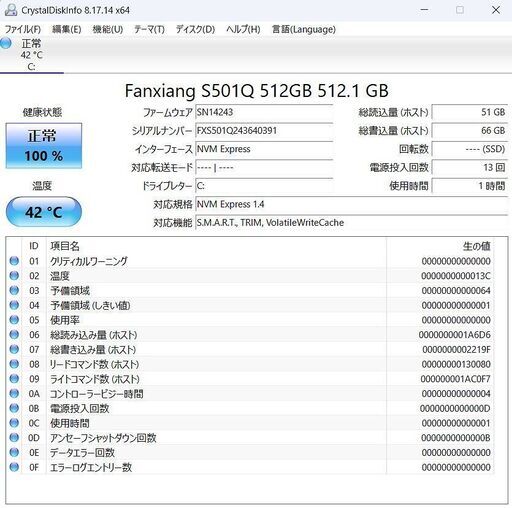Click the CrystalDiskInfo app icon in title bar
This screenshot has width=512, height=508.
click(11, 10)
